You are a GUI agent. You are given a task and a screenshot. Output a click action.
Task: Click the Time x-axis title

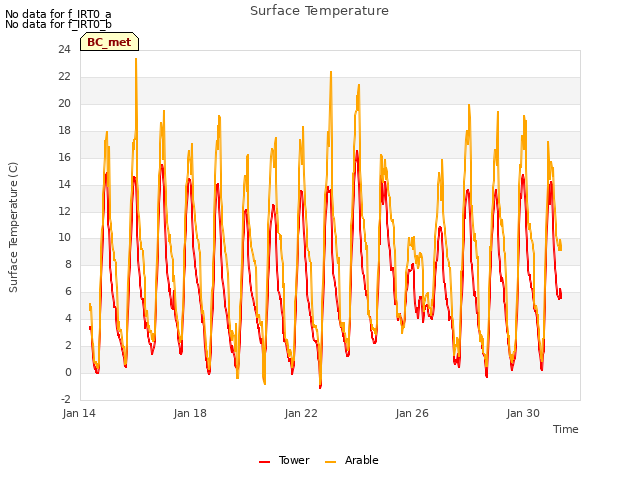coord(565,429)
